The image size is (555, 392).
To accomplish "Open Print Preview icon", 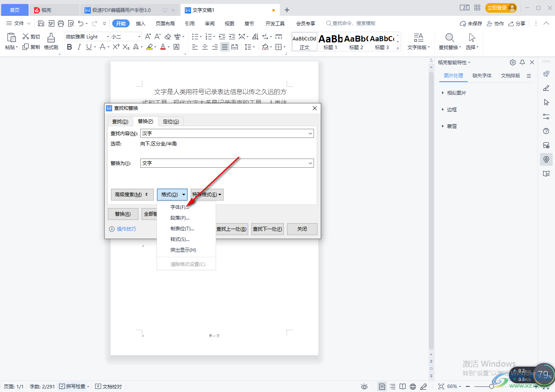I will [71, 23].
